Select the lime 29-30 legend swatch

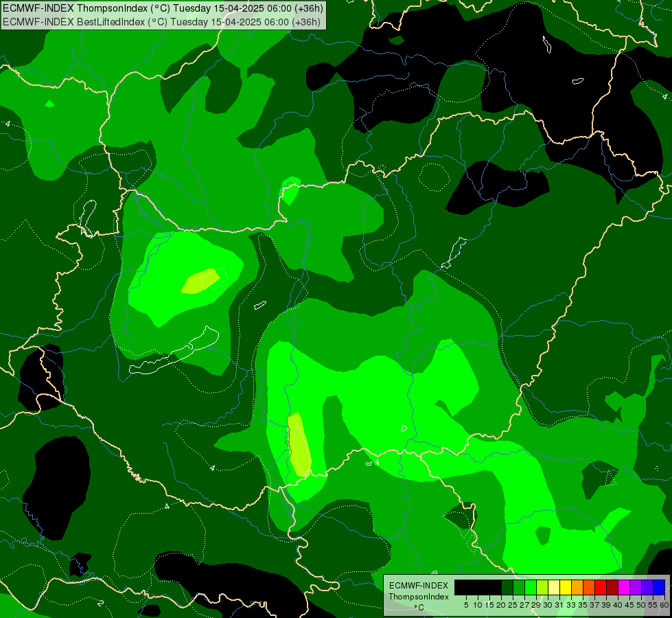[542, 587]
